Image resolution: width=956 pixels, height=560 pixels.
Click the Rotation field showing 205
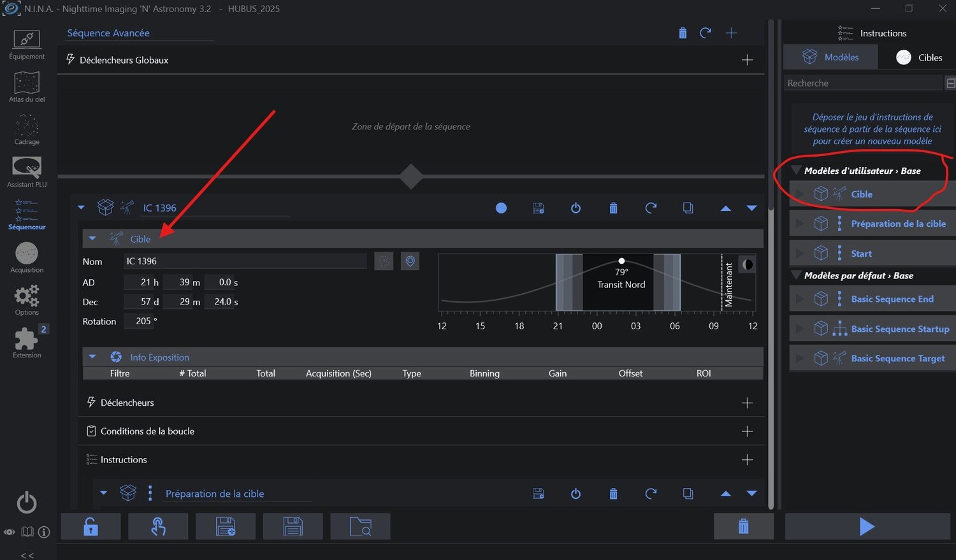pos(138,321)
